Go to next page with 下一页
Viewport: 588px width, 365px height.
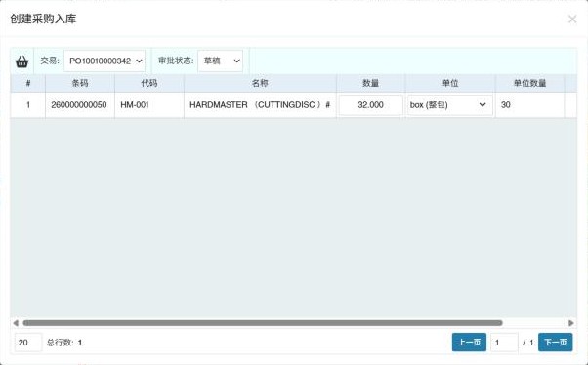556,343
